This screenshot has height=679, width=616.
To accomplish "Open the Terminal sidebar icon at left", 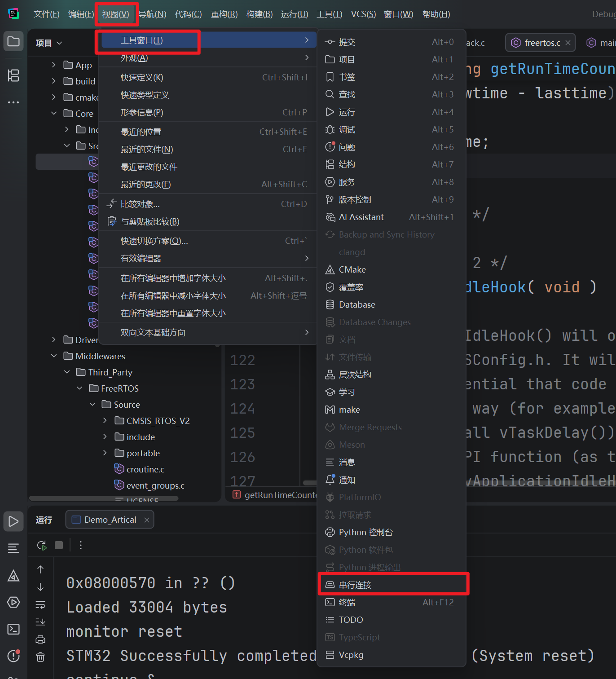I will click(13, 629).
